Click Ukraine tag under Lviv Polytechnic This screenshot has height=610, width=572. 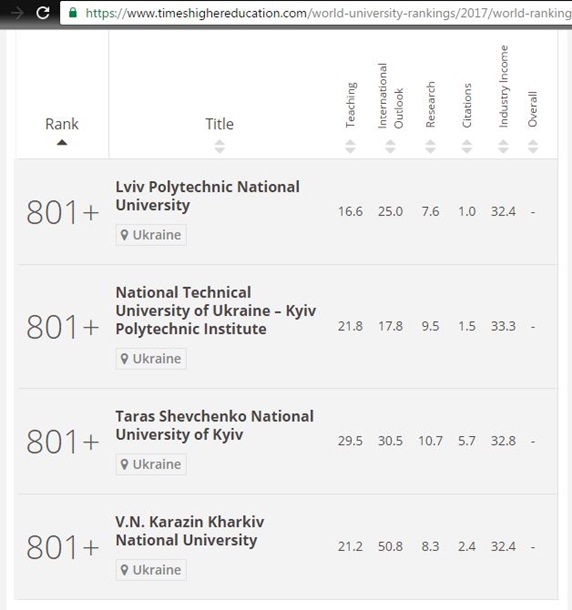click(151, 235)
